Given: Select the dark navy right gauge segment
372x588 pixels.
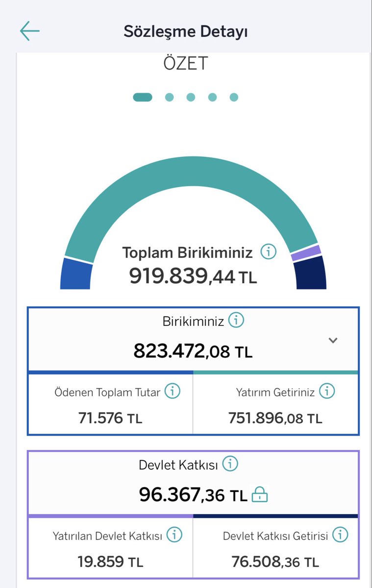Looking at the screenshot, I should tap(311, 273).
